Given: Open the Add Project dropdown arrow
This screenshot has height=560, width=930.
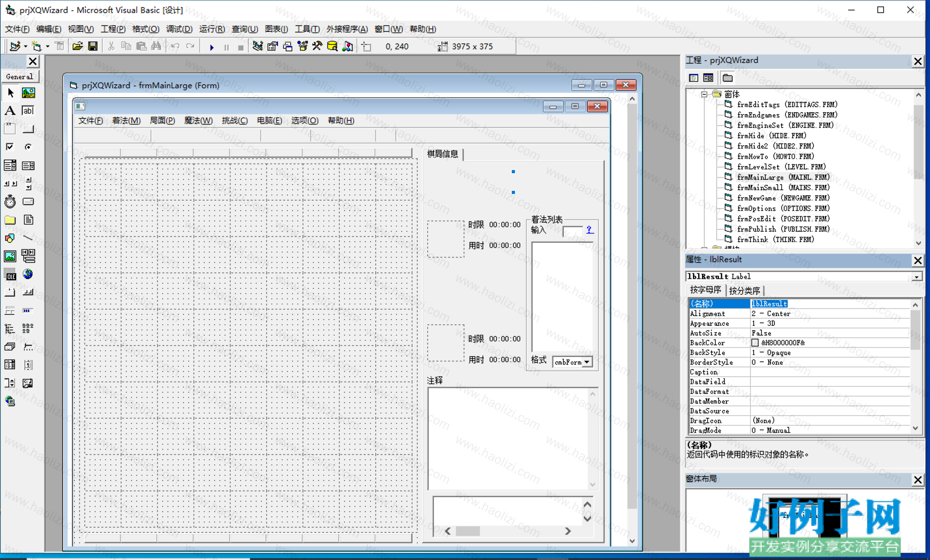Looking at the screenshot, I should pos(26,46).
